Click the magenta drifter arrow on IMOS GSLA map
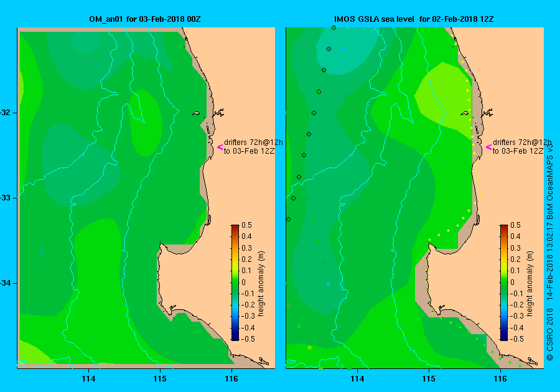The height and width of the screenshot is (392, 560). coord(489,147)
